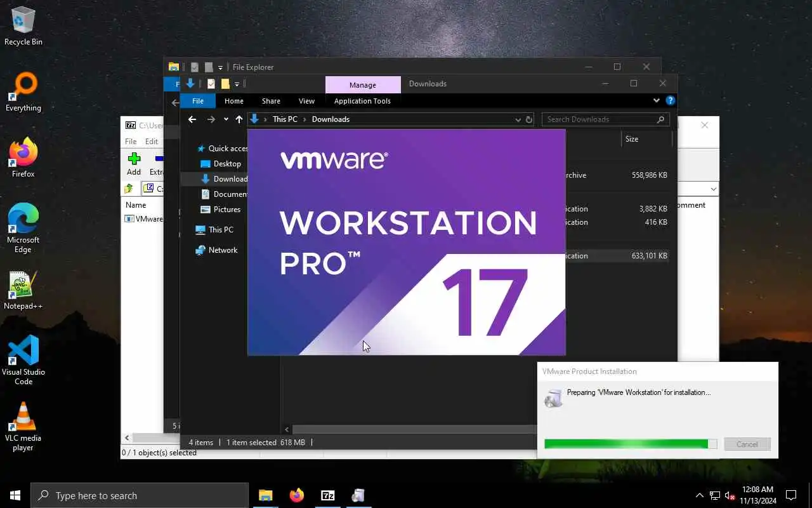Go back in Downloads Explorer window
This screenshot has height=508, width=812.
(x=192, y=119)
